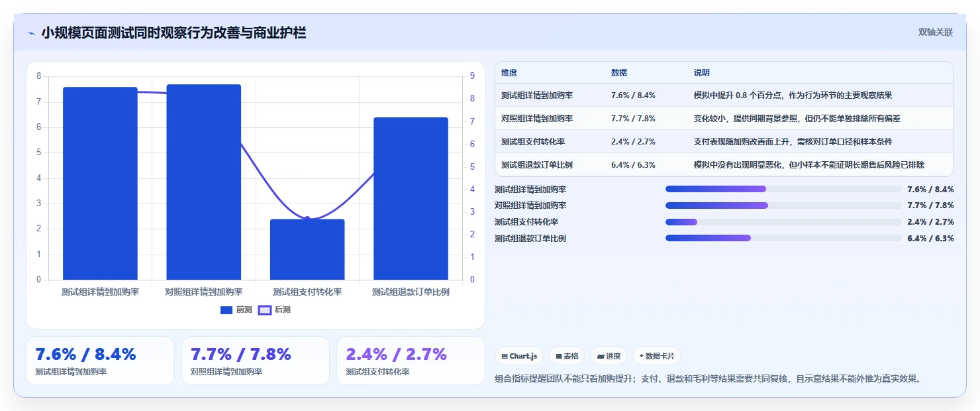This screenshot has height=411, width=980.
Task: Click the note starting 支付表现随加购改善而上升
Action: coord(793,142)
